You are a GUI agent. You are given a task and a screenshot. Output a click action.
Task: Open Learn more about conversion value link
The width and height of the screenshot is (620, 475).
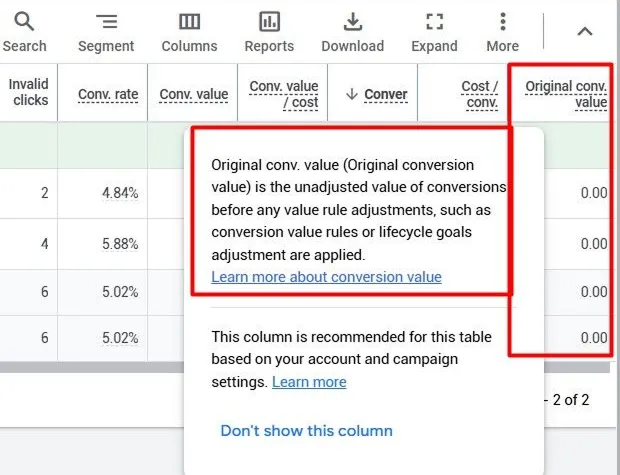pos(326,277)
